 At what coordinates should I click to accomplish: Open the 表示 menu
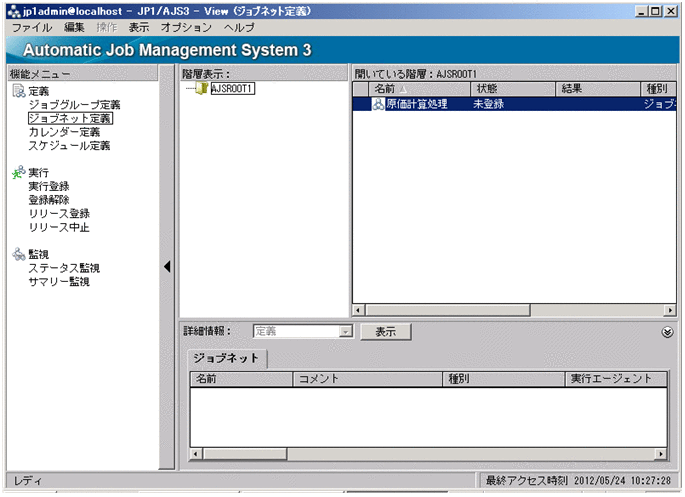pos(139,28)
